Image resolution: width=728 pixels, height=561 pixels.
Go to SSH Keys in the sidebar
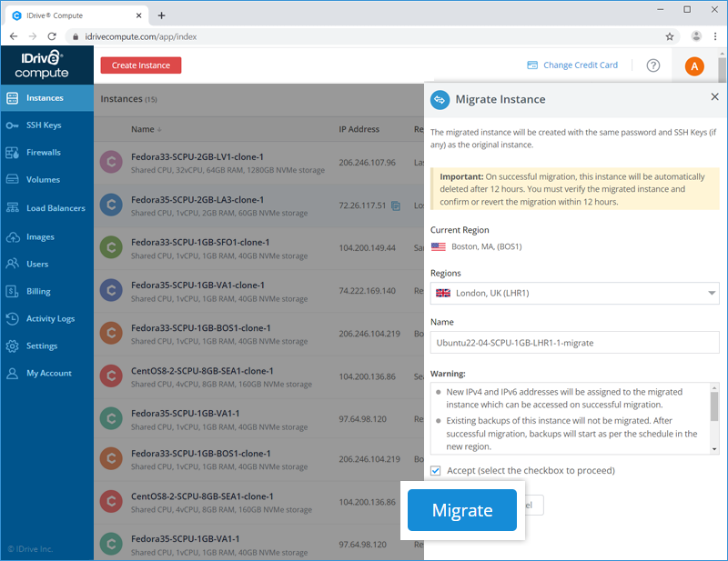point(44,125)
